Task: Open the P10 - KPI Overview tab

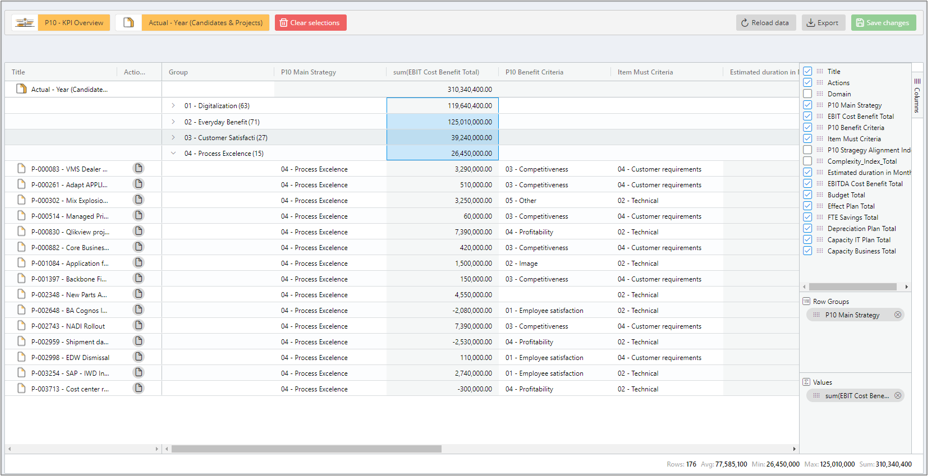Action: tap(73, 22)
